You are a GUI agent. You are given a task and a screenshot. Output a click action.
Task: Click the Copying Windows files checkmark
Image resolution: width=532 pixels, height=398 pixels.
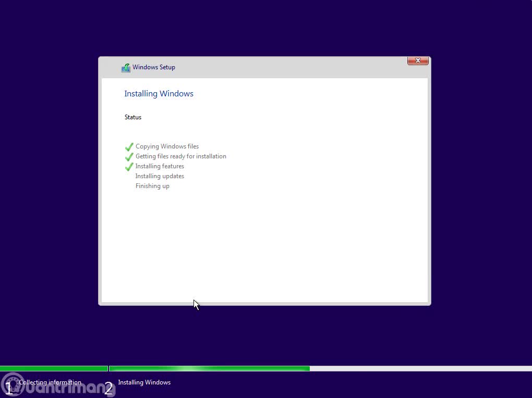click(129, 147)
